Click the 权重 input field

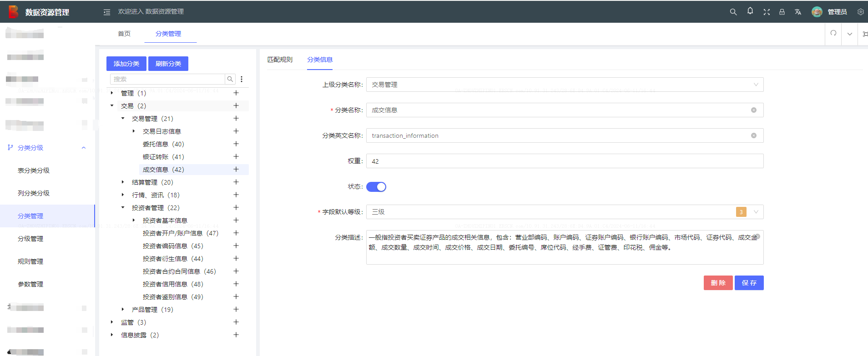click(x=565, y=161)
